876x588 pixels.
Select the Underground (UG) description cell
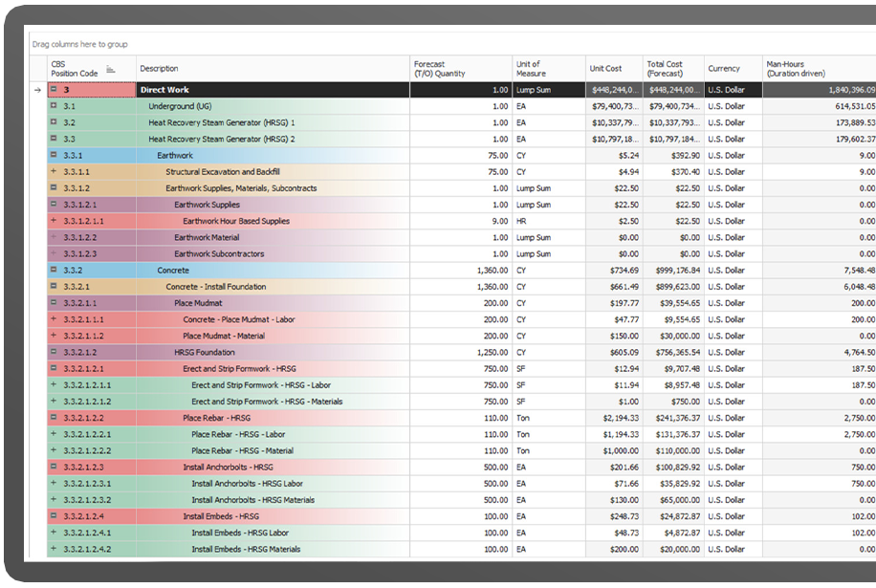(273, 106)
